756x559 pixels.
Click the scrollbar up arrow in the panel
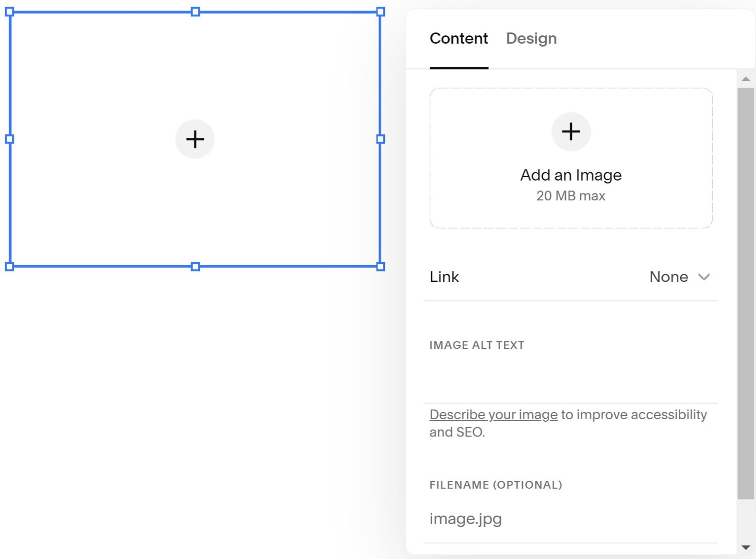(x=746, y=78)
